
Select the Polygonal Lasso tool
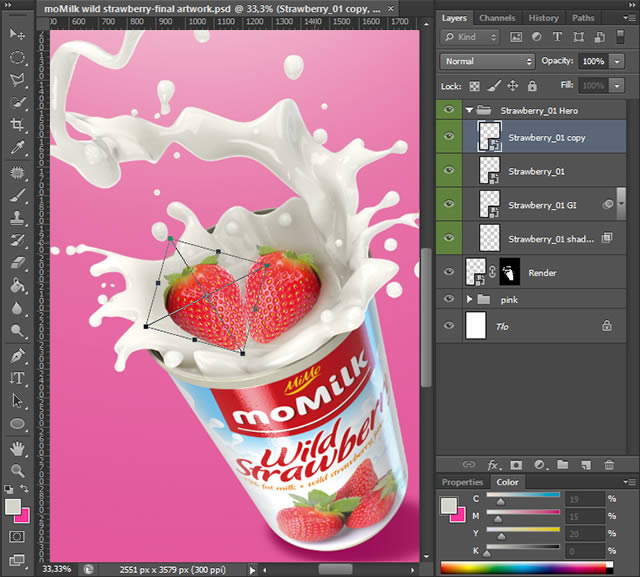(17, 79)
